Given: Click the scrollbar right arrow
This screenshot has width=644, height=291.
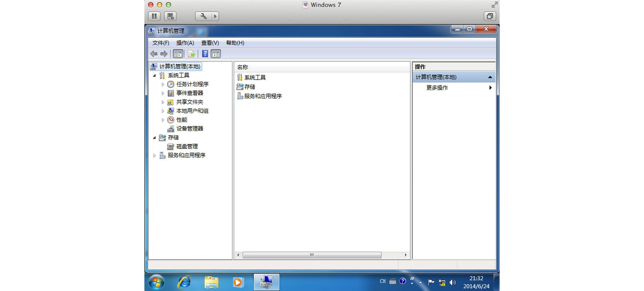Looking at the screenshot, I should click(406, 255).
